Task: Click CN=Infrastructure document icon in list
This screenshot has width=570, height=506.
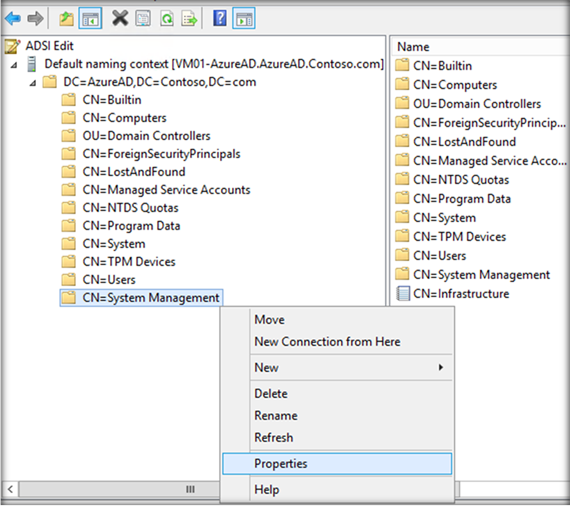Action: click(402, 293)
